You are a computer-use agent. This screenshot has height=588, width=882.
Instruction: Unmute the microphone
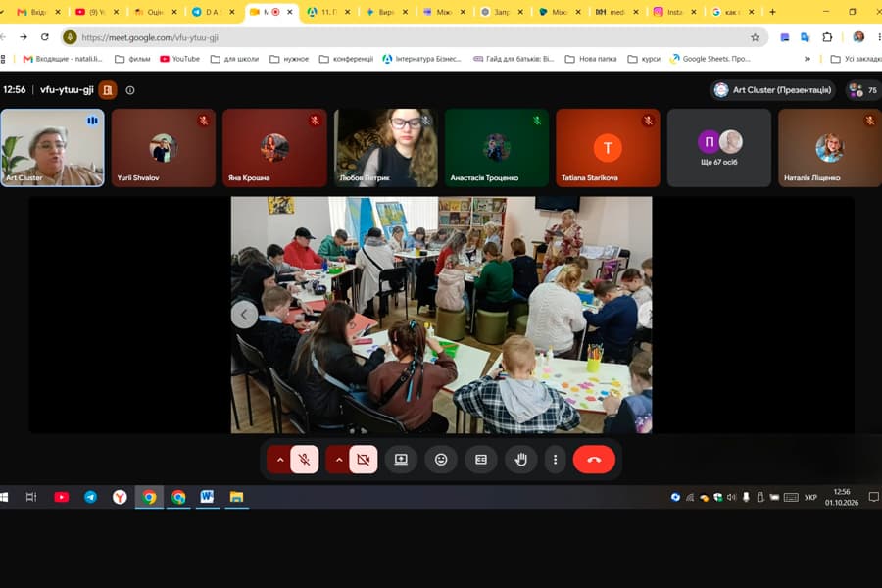(305, 460)
